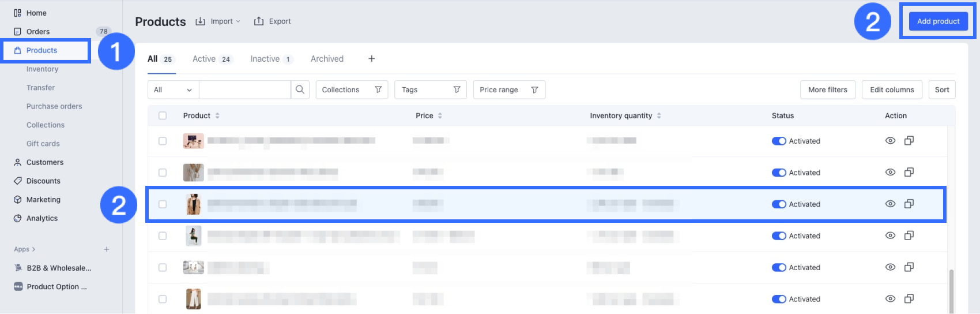Open the Price range filter
Viewport: 980px width, 314px height.
pyautogui.click(x=508, y=89)
